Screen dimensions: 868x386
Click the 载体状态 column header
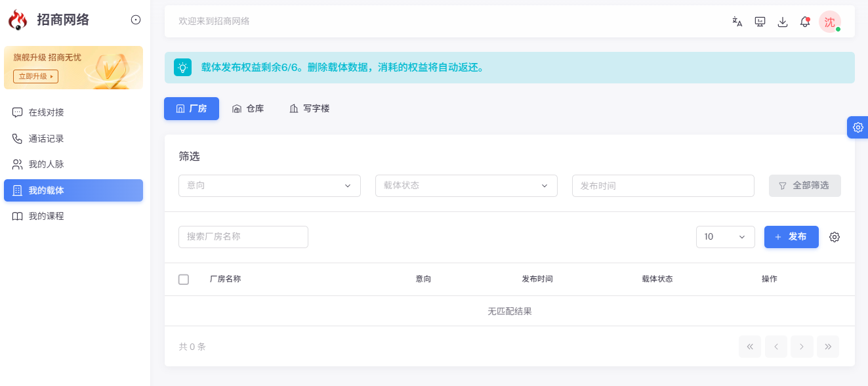point(657,279)
